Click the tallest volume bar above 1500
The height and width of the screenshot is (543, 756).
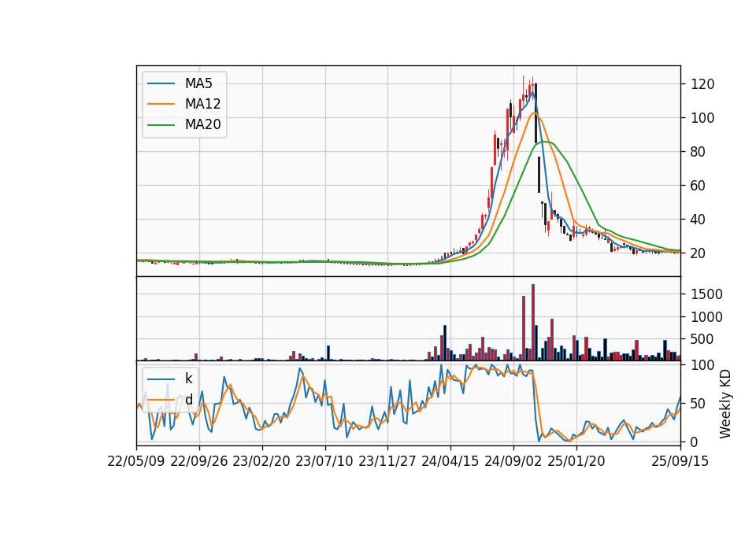(x=533, y=323)
